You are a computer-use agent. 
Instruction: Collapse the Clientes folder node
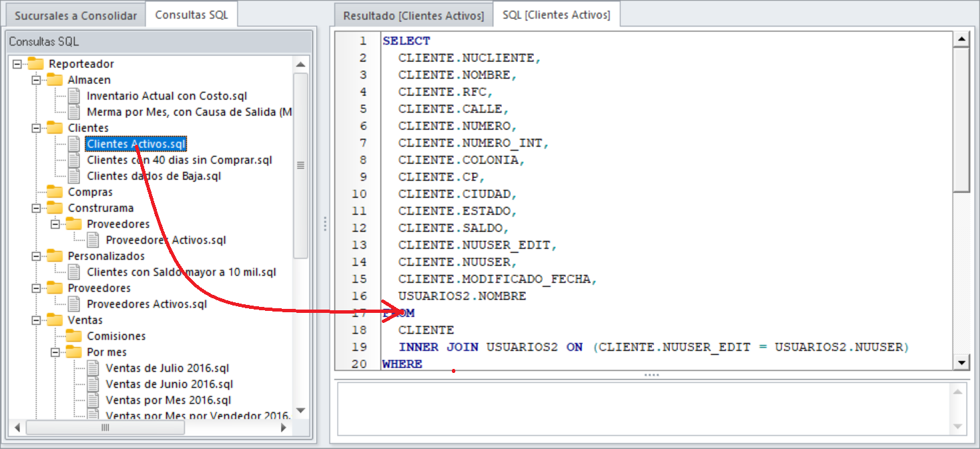tap(36, 128)
